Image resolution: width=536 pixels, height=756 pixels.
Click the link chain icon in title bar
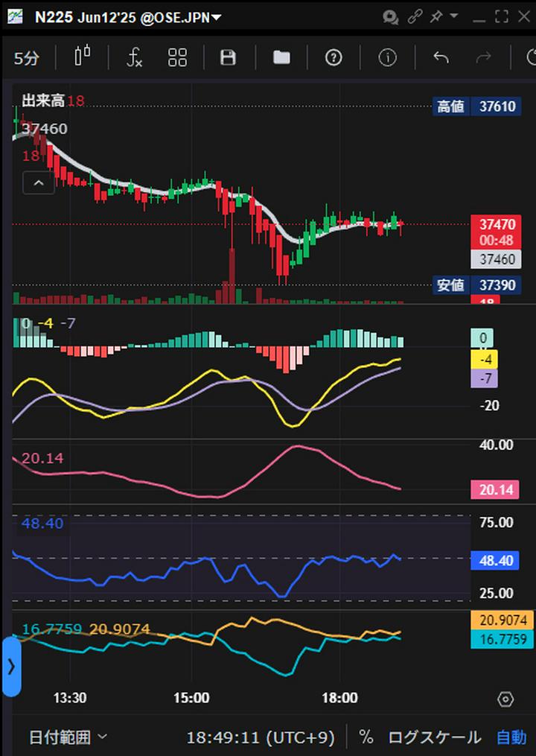(415, 16)
